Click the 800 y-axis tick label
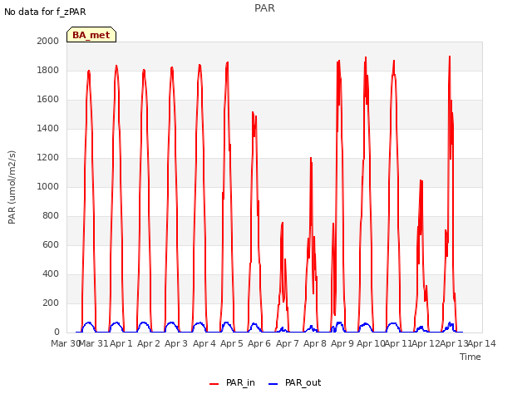Image resolution: width=532 pixels, height=399 pixels. click(x=51, y=216)
